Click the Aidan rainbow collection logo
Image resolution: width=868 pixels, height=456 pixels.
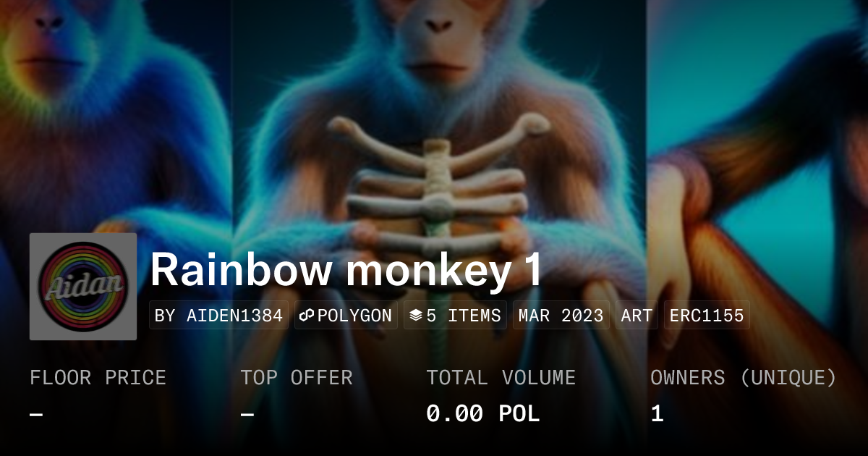83,287
